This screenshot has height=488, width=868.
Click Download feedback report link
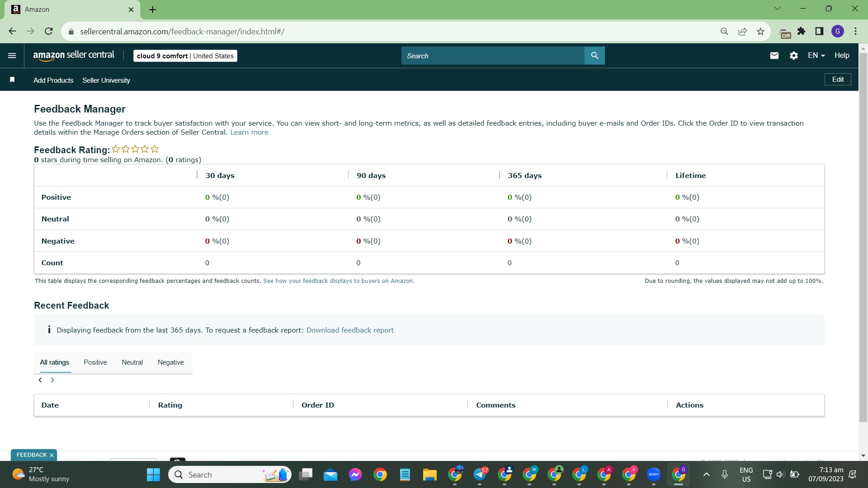tap(350, 330)
